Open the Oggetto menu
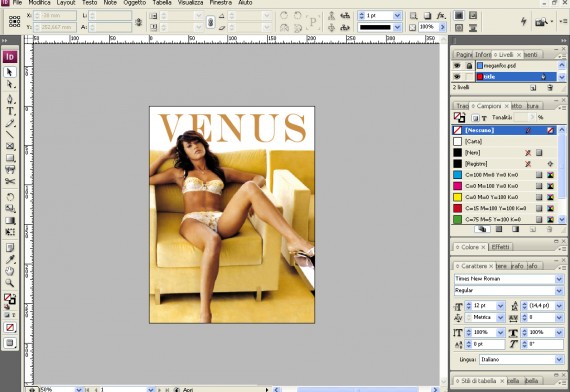Image resolution: width=570 pixels, height=392 pixels. click(x=135, y=3)
